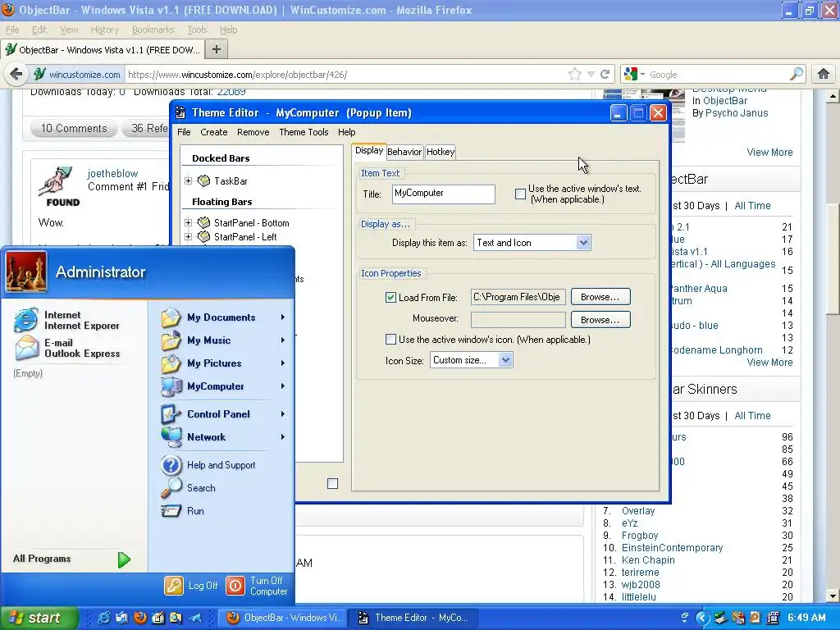Open Icon Size dropdown
Image resolution: width=840 pixels, height=630 pixels.
point(505,360)
